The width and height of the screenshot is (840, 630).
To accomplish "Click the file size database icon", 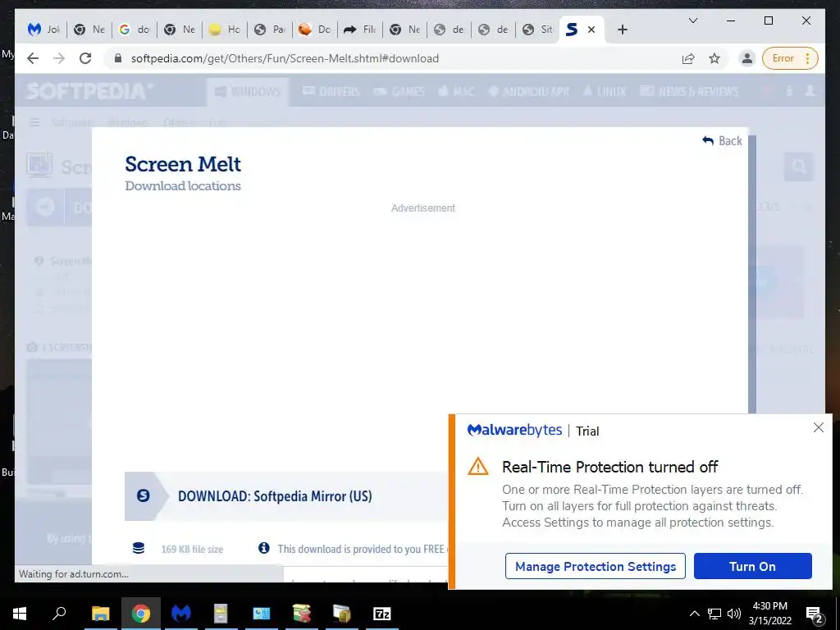I will [x=139, y=548].
